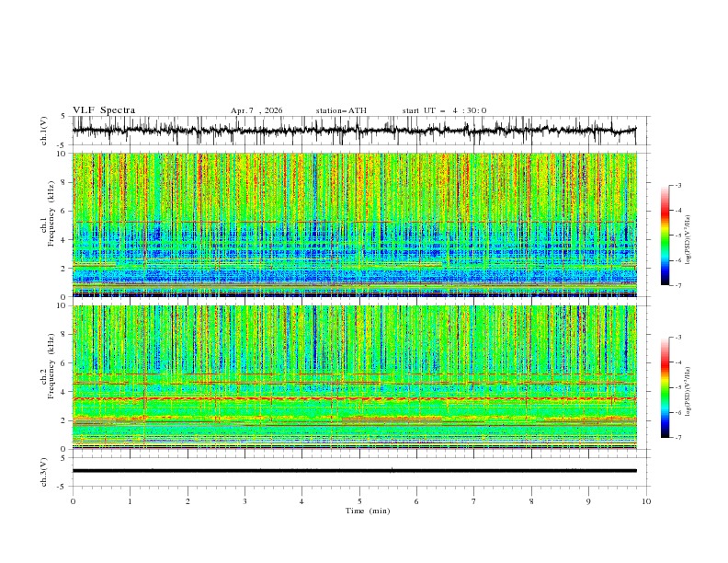Click the ch.2 "Frequency (kHz)" axis label
The height and width of the screenshot is (563, 728).
tap(51, 365)
